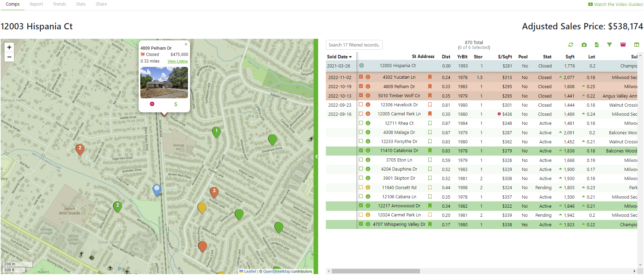
Task: Sort by the $/SqFt column header
Action: [505, 57]
